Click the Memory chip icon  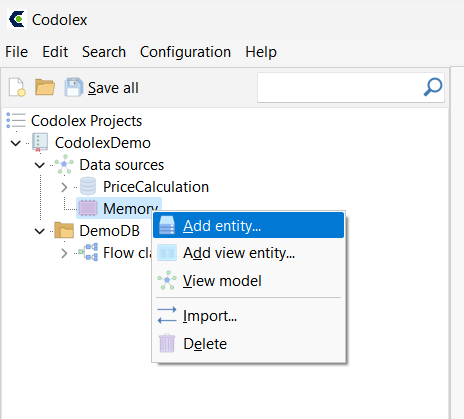pos(88,208)
